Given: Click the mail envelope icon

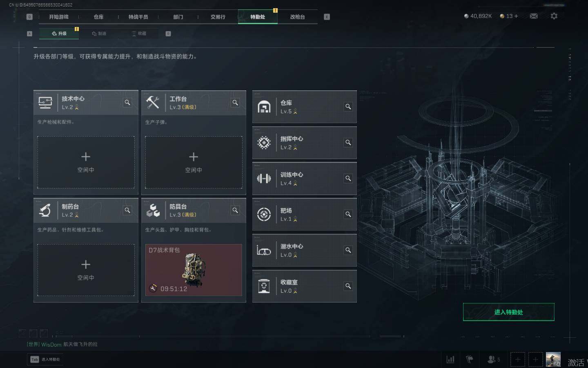Looking at the screenshot, I should 534,16.
